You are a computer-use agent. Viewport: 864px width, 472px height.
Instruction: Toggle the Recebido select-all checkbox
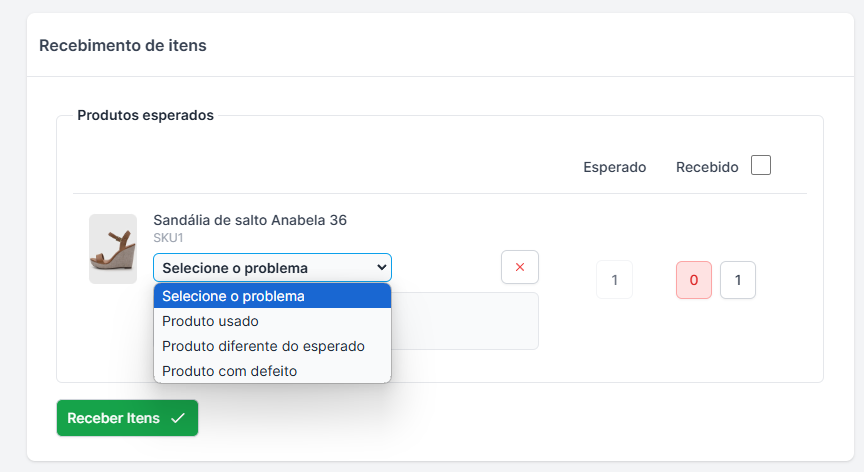pos(761,165)
